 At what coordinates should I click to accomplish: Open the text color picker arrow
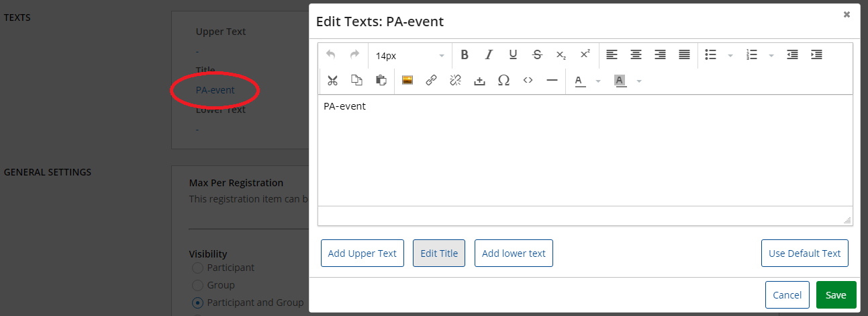coord(598,81)
